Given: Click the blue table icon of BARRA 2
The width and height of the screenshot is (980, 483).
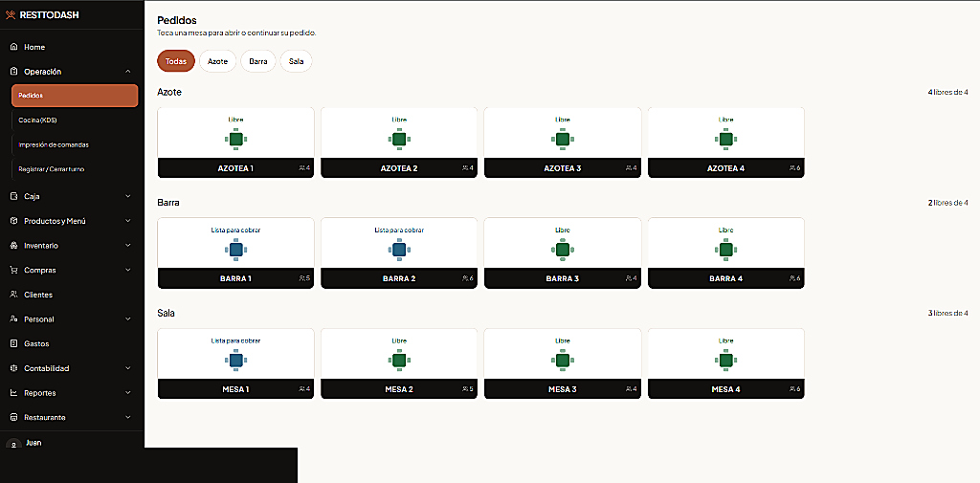Looking at the screenshot, I should (x=399, y=250).
